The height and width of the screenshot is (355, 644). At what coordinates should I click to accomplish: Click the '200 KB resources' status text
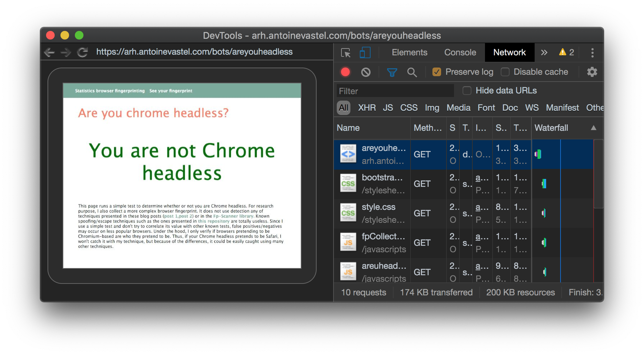[520, 292]
